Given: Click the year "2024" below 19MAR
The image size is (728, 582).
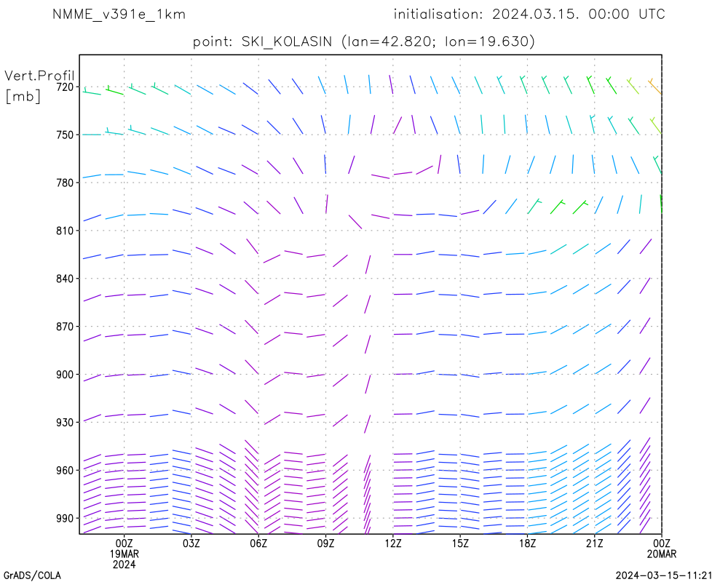Looking at the screenshot, I should (124, 565).
